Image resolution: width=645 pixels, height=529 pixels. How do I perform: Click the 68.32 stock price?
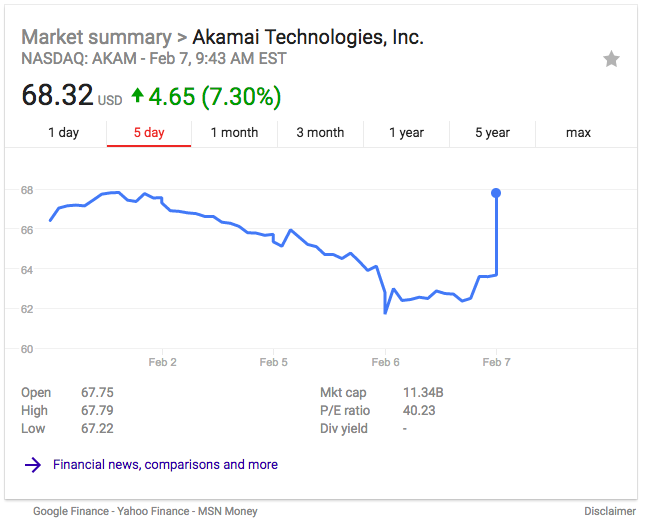(x=57, y=97)
